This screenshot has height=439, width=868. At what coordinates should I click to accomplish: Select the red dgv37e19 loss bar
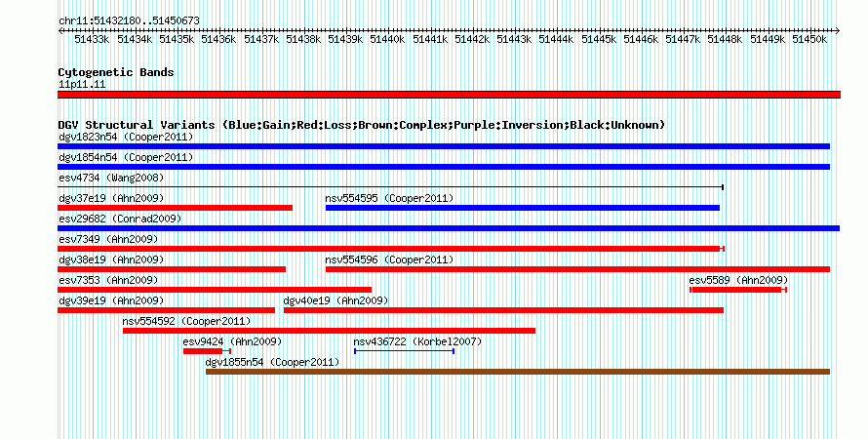coord(175,208)
